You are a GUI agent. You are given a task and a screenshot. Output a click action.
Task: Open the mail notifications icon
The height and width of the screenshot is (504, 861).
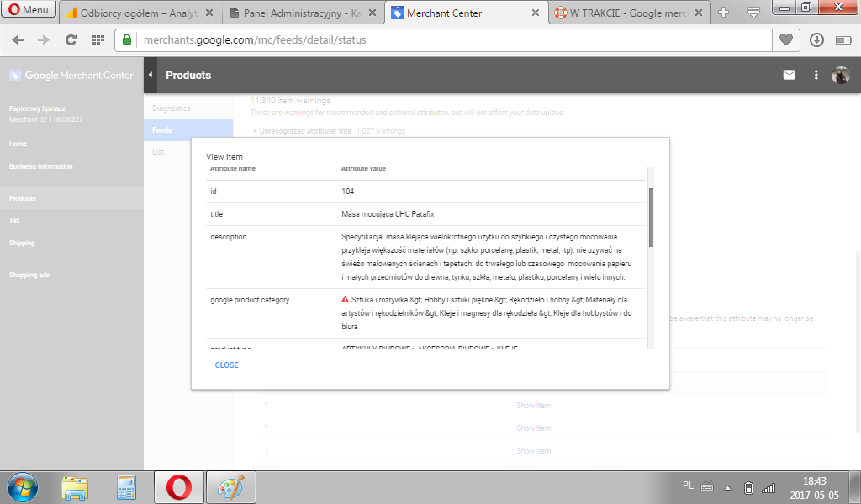pos(789,75)
